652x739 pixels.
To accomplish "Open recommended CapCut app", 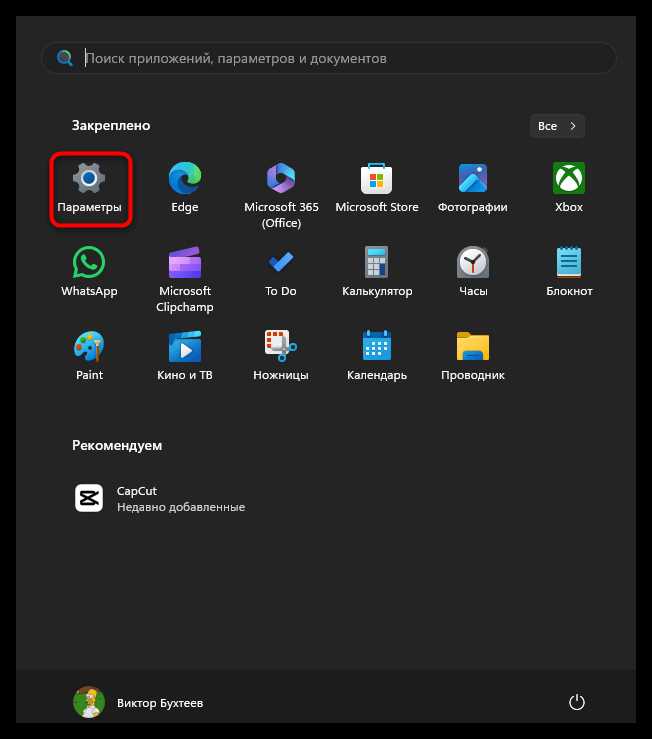I will click(x=160, y=499).
